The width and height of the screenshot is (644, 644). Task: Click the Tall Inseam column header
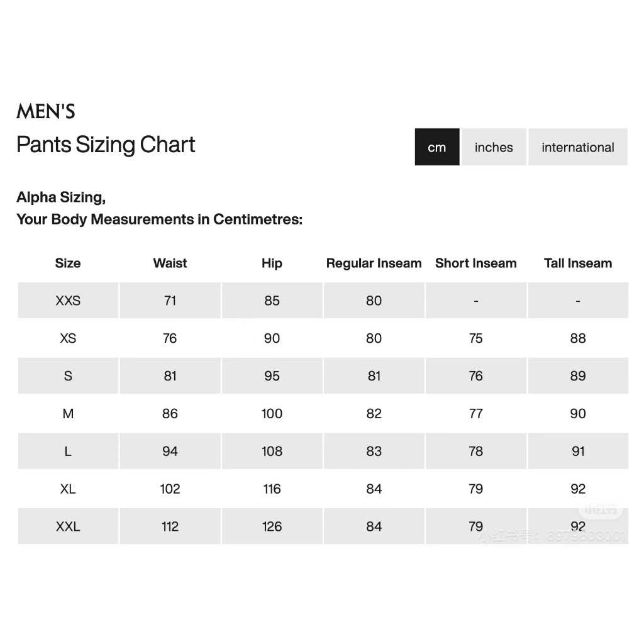(578, 263)
